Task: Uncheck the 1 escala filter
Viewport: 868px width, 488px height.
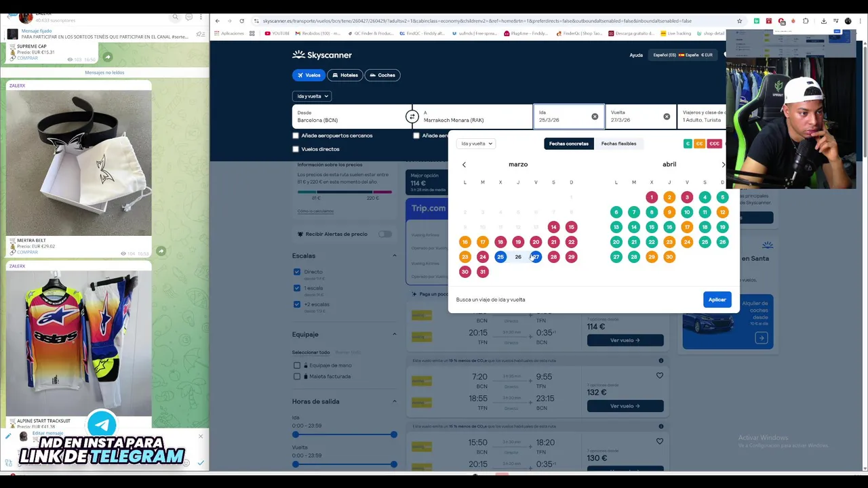Action: (x=297, y=288)
